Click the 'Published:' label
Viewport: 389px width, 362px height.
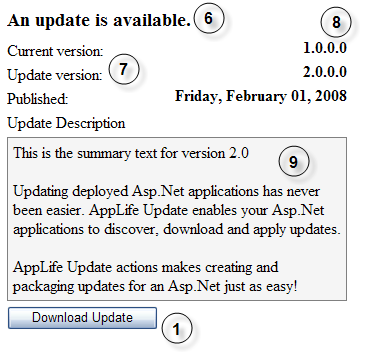38,99
